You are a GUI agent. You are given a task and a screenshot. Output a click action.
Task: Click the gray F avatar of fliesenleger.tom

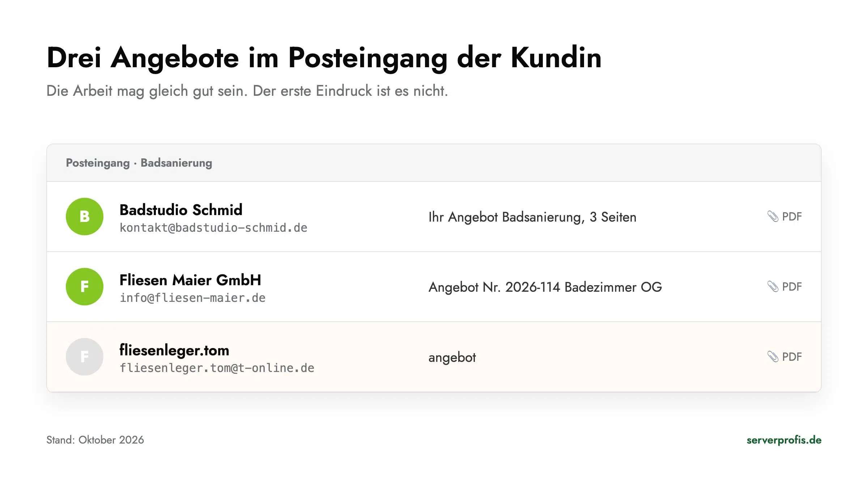point(85,357)
